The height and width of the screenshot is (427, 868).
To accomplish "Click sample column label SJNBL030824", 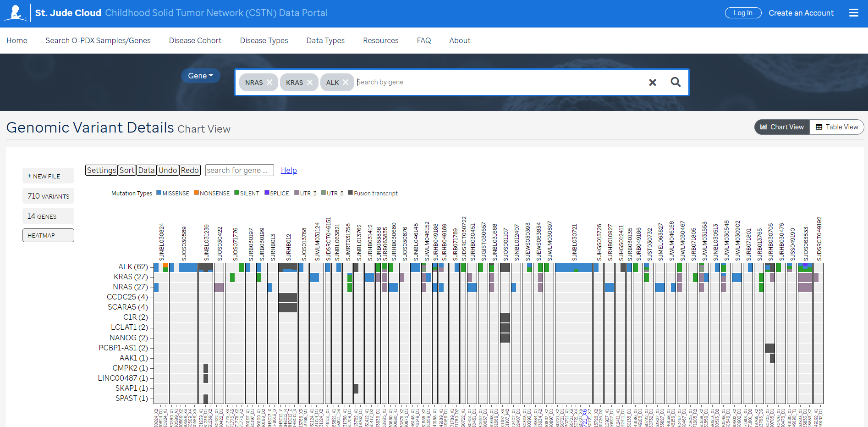I will click(162, 242).
